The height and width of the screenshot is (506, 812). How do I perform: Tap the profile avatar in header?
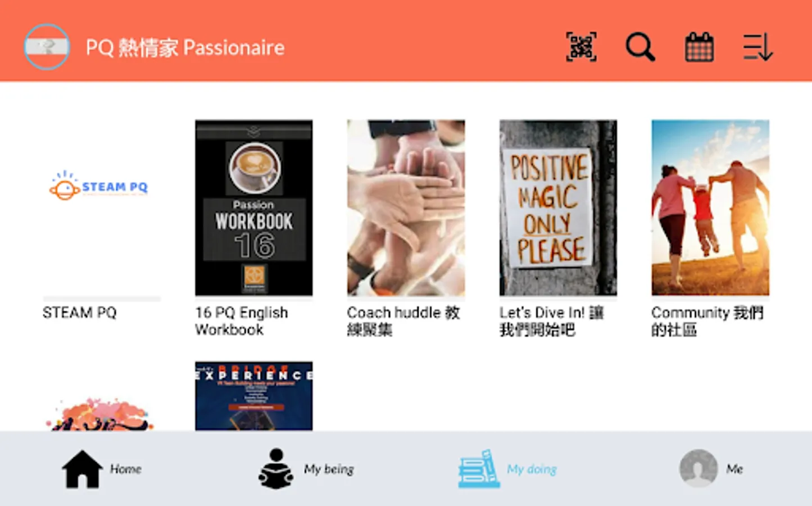click(47, 47)
